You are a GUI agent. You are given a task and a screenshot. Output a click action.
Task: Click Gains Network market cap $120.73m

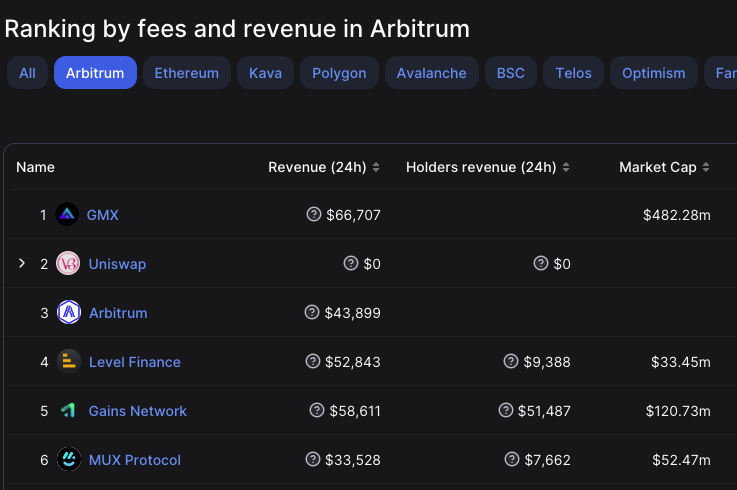tap(678, 411)
